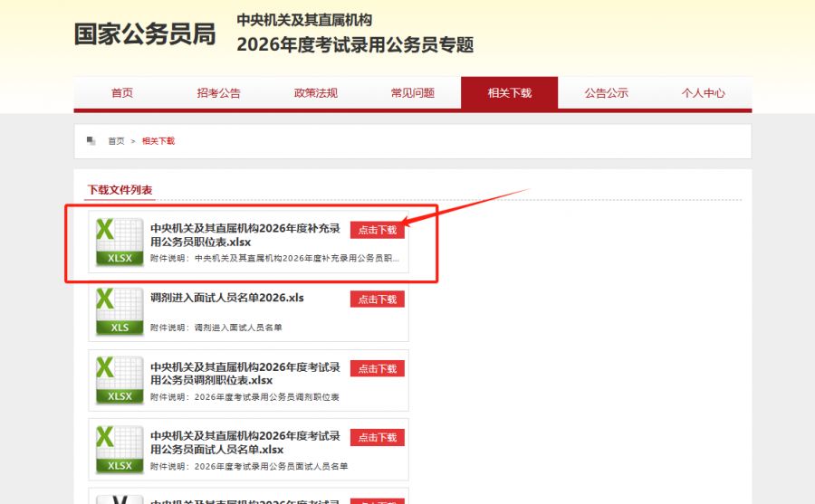815x504 pixels.
Task: Open the 首页 navigation tab
Action: (x=122, y=93)
